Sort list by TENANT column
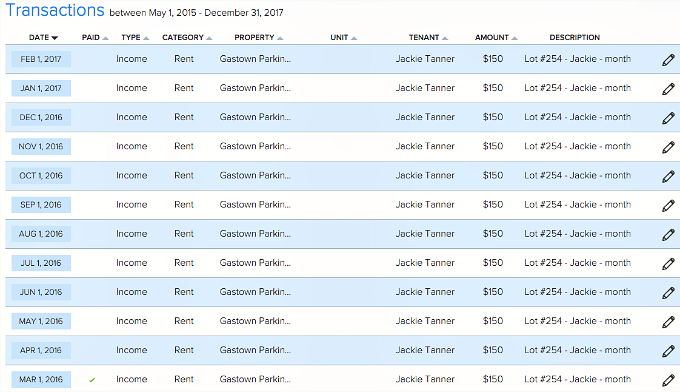The height and width of the screenshot is (392, 680). [428, 37]
